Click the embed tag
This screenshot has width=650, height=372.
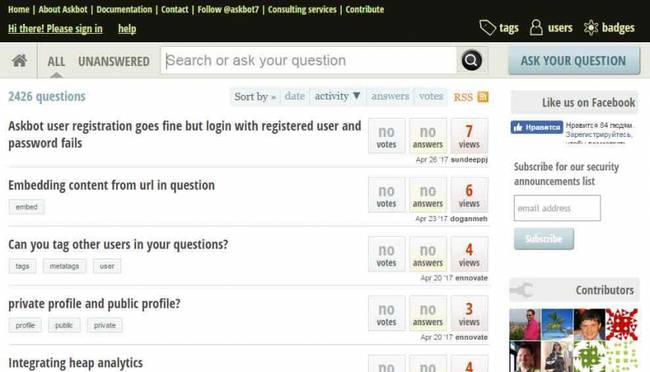[x=27, y=207]
